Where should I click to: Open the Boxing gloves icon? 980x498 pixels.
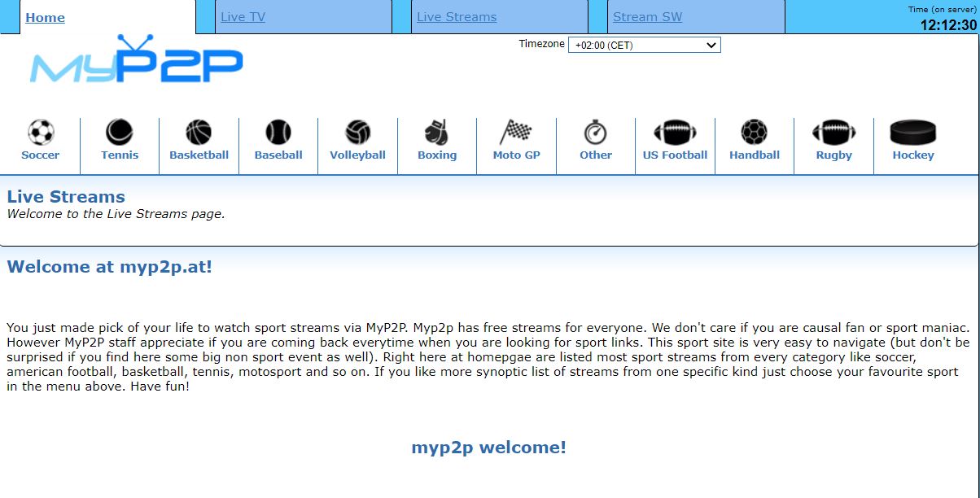pyautogui.click(x=437, y=132)
